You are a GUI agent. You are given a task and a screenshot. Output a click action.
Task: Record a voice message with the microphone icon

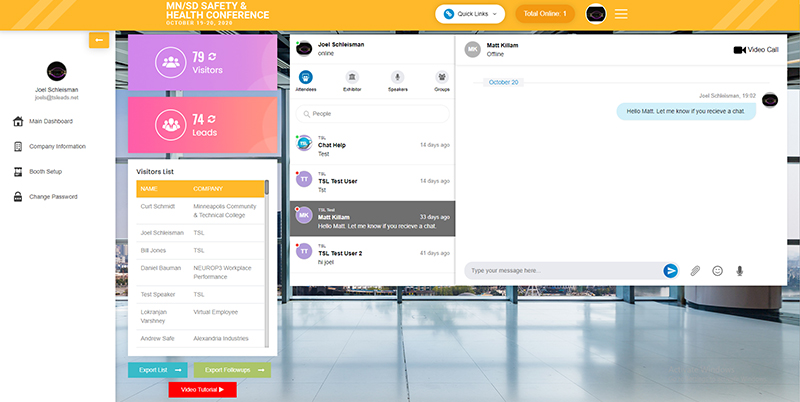[740, 270]
